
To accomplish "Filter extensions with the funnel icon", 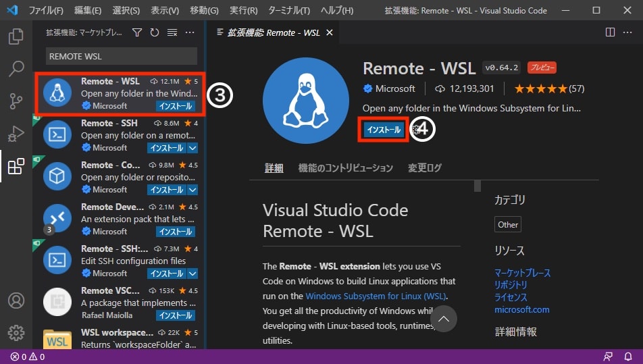I will (x=137, y=32).
